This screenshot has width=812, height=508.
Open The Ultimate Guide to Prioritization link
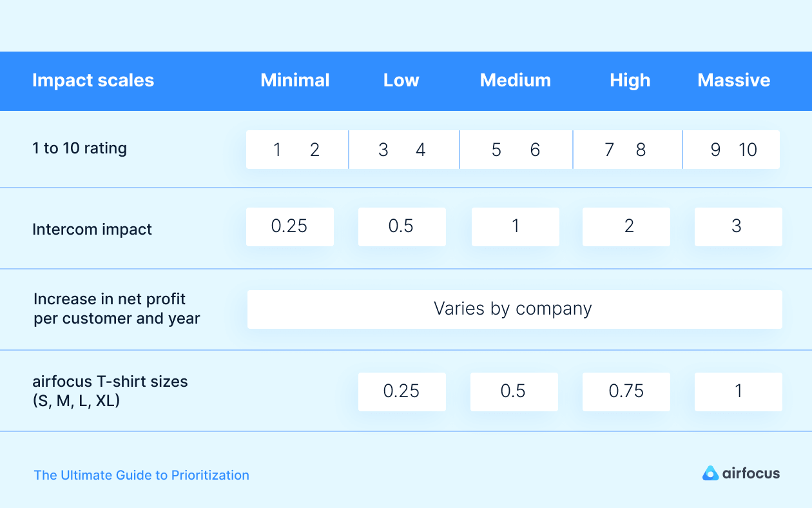point(141,475)
